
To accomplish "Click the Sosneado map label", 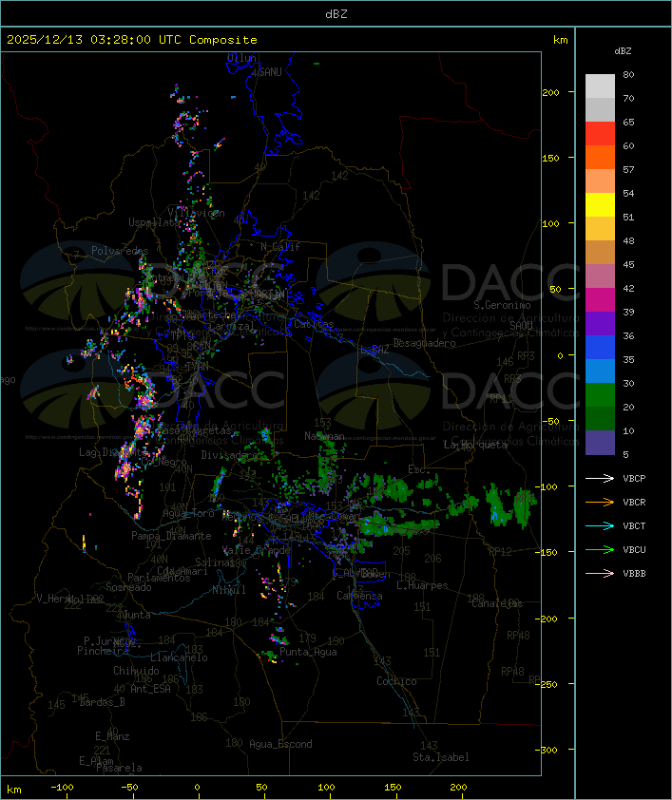I will pyautogui.click(x=128, y=587).
